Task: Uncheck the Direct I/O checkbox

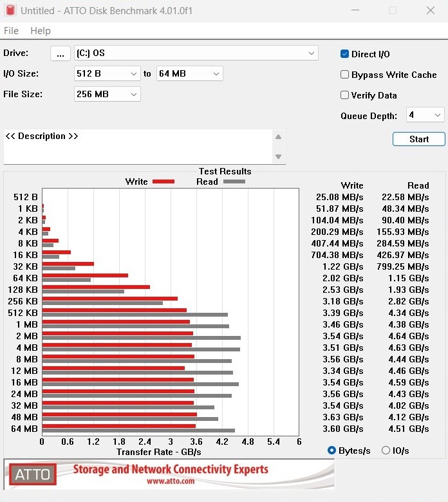Action: [344, 54]
